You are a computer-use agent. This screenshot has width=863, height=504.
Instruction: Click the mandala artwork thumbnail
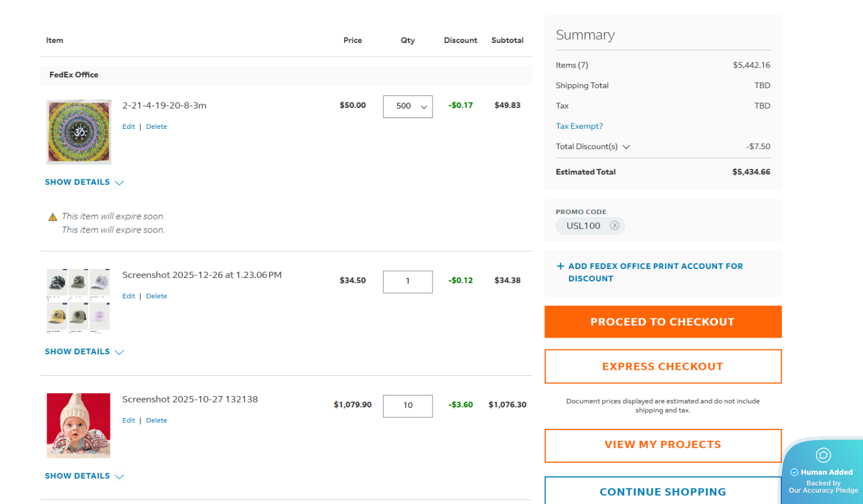79,132
